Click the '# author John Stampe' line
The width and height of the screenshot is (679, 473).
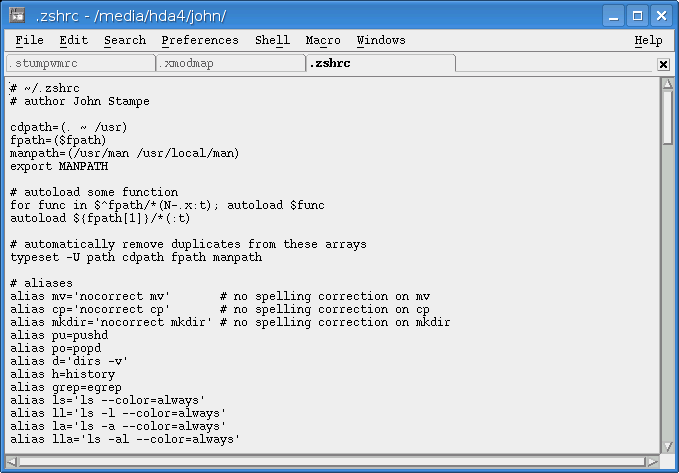[80, 101]
